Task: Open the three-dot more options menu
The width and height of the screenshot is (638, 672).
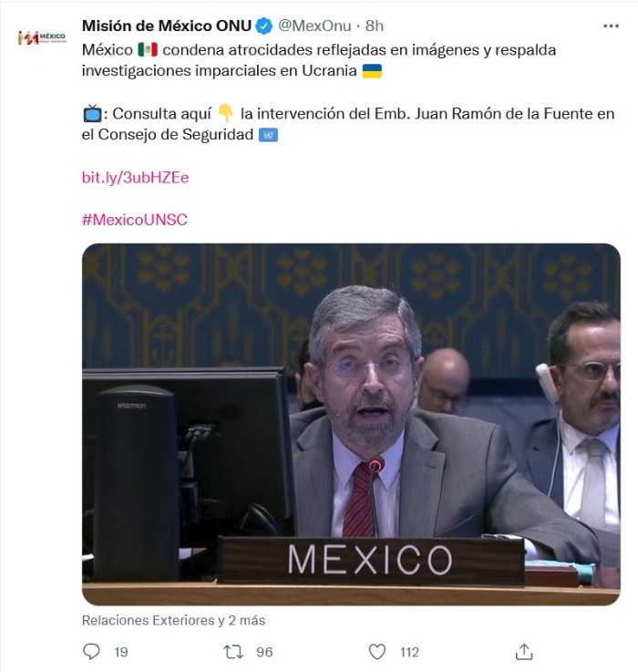Action: point(611,26)
